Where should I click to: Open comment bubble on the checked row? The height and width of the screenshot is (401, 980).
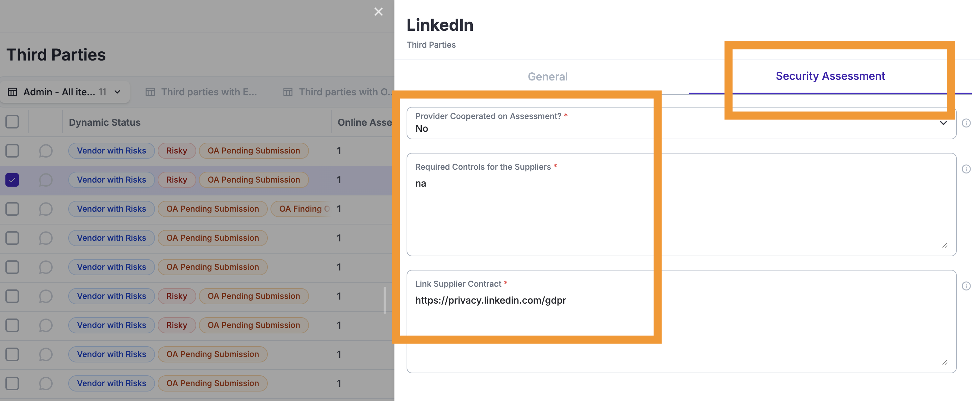tap(46, 180)
